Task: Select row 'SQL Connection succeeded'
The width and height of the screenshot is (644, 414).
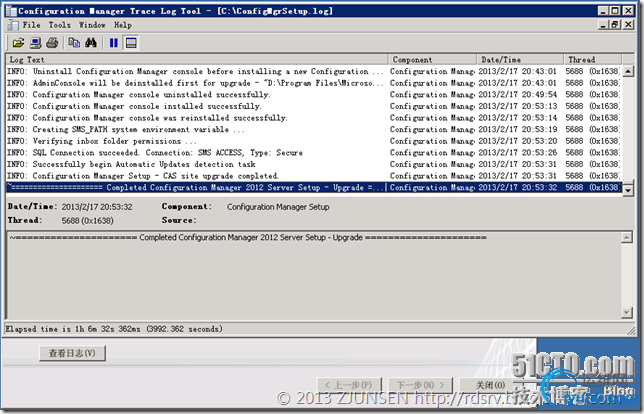Action: click(314, 152)
